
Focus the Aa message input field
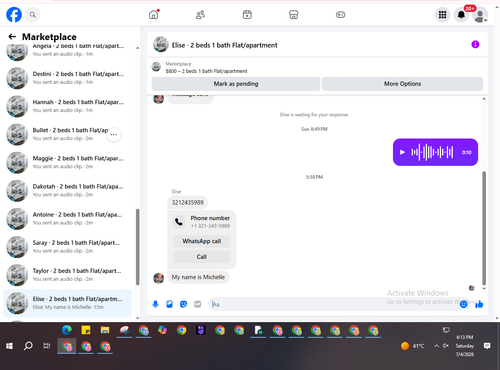333,304
